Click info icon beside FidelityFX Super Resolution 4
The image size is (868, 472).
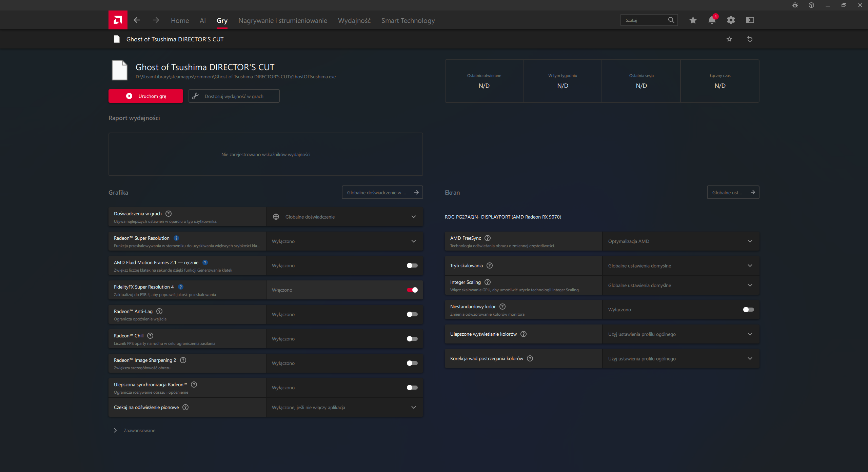tap(181, 287)
